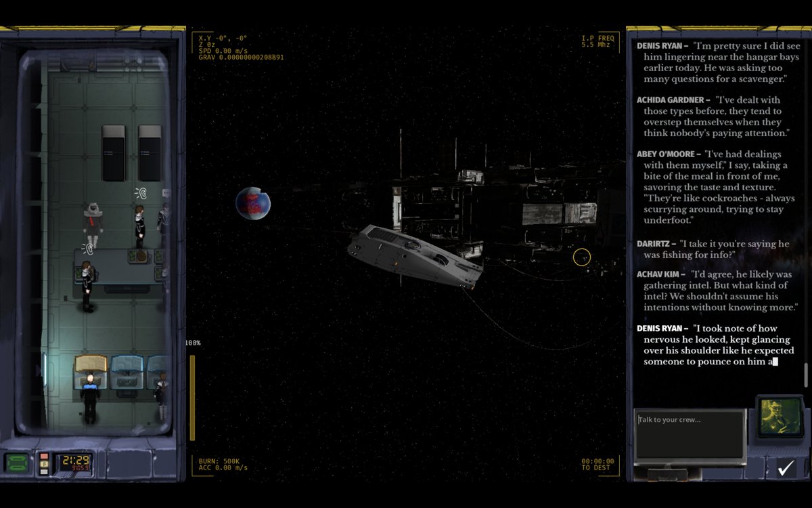Click the dialogue log scrollbar handle

[x=806, y=375]
